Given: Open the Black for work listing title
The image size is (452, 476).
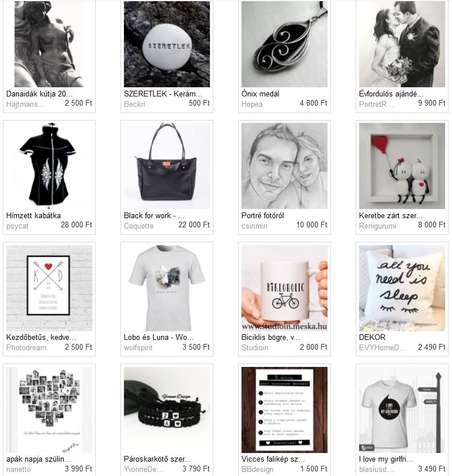Looking at the screenshot, I should coord(154,215).
